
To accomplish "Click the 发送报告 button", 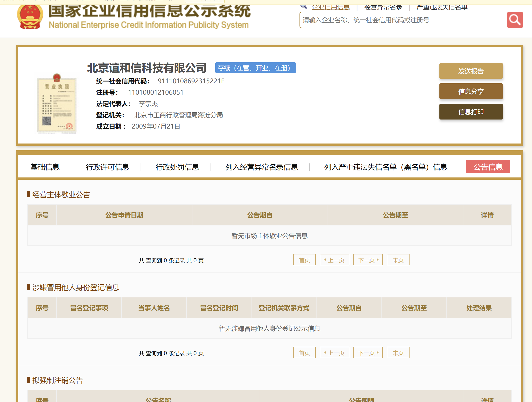I will [x=471, y=71].
